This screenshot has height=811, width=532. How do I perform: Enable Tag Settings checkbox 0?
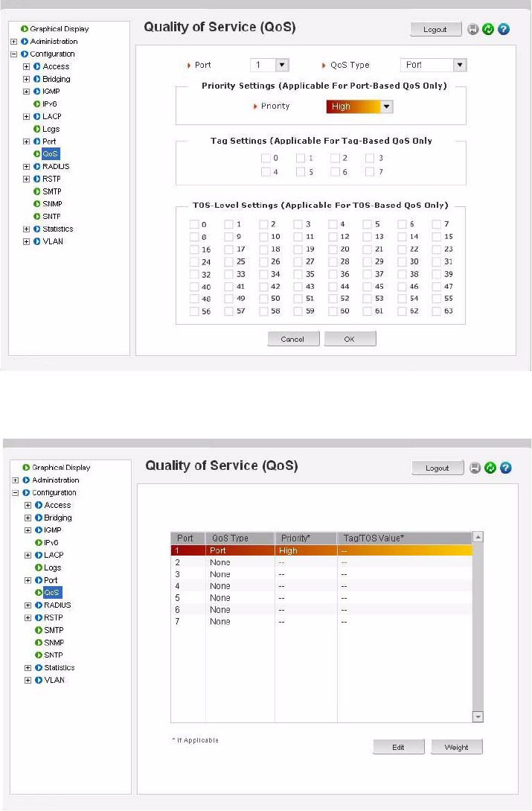point(266,159)
